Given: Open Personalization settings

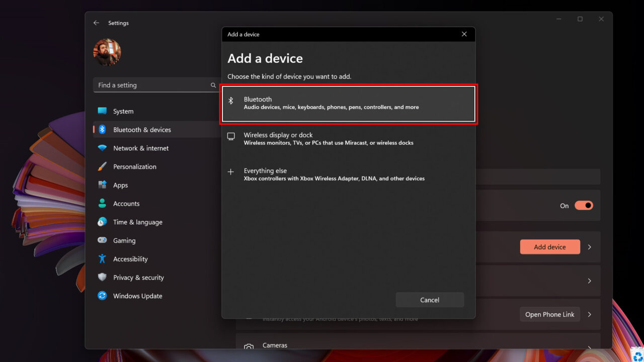Looking at the screenshot, I should (135, 166).
